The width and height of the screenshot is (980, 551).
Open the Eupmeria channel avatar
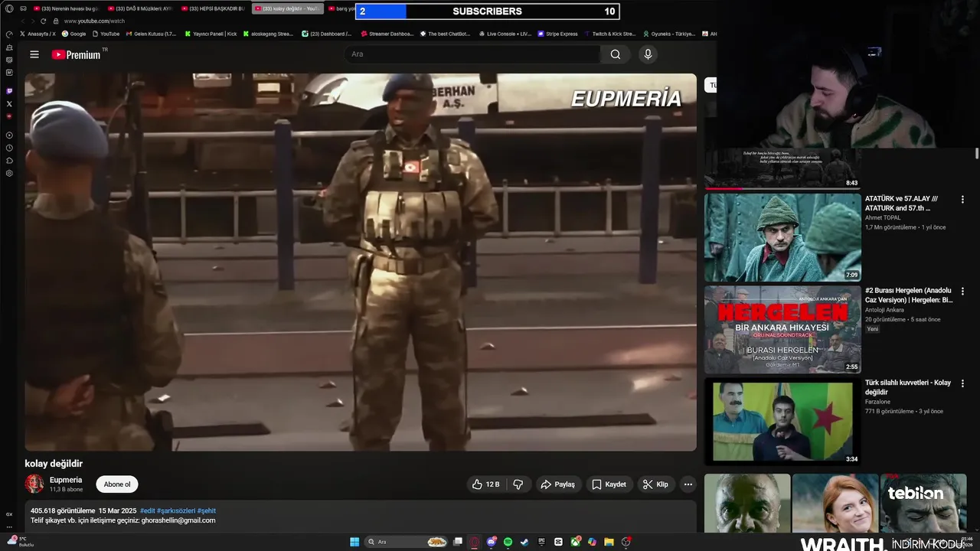[x=34, y=484]
